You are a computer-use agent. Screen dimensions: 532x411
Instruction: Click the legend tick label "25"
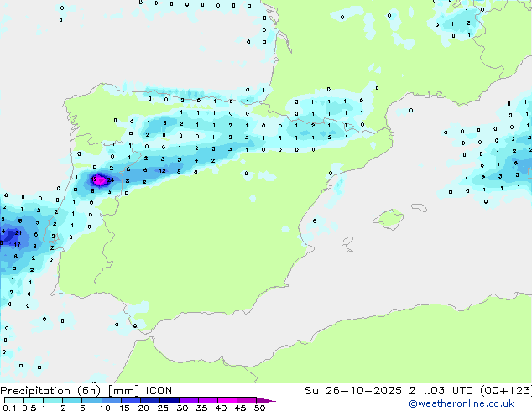pos(163,408)
